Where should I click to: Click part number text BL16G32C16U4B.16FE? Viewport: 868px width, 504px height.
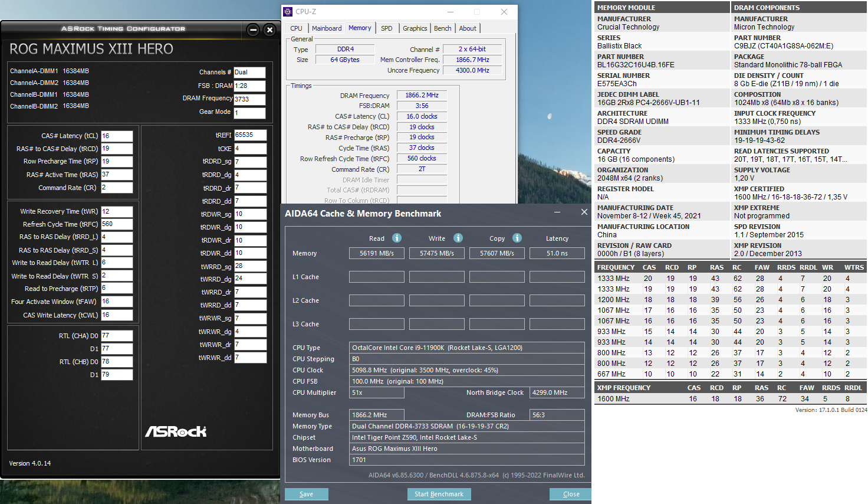tap(636, 65)
